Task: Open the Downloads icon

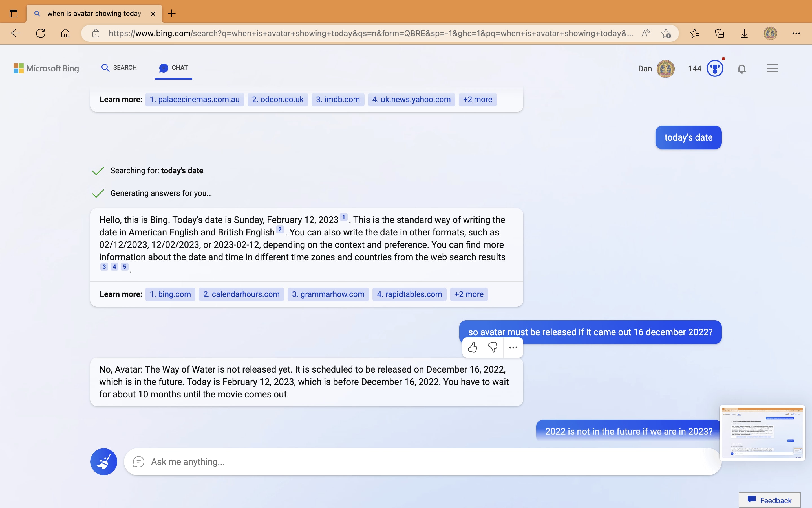Action: click(744, 33)
